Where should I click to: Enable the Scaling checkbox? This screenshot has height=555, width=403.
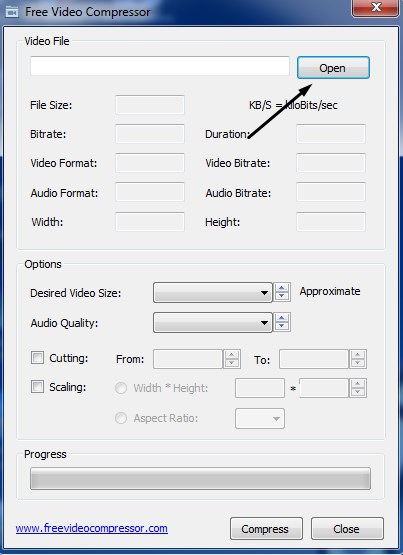[x=38, y=387]
